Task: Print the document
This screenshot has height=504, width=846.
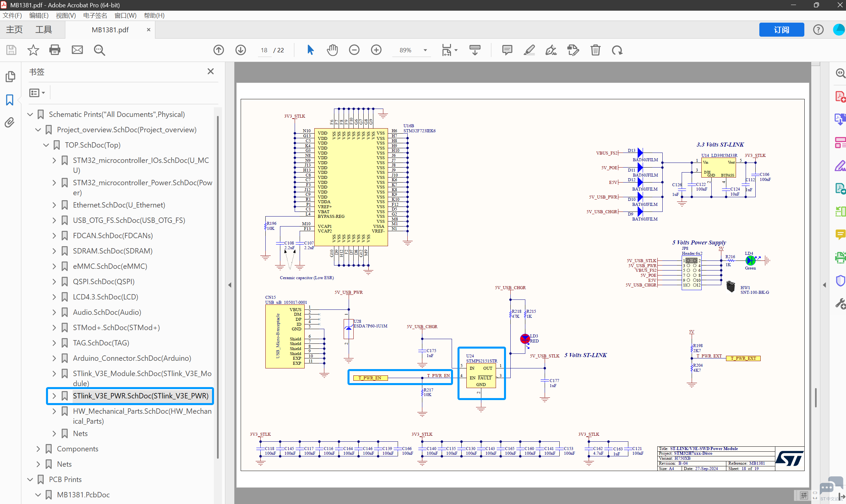Action: [x=55, y=50]
